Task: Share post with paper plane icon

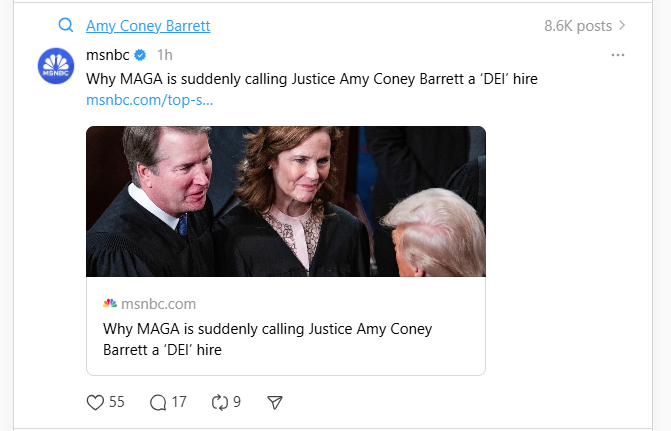Action: (275, 402)
